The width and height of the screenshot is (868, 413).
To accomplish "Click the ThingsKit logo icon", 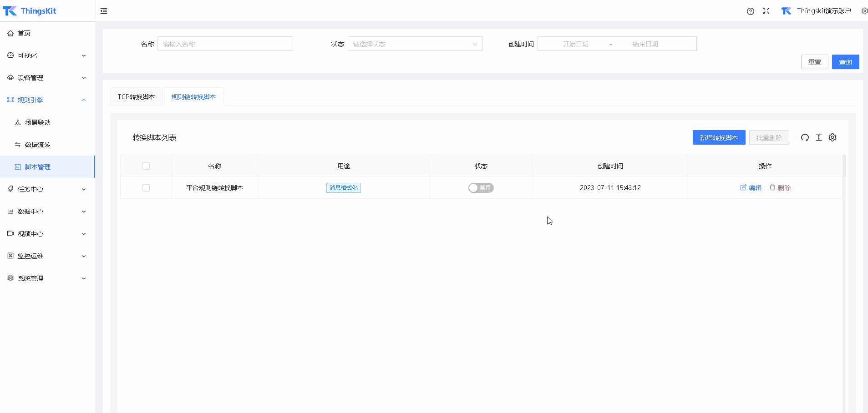I will coord(10,11).
